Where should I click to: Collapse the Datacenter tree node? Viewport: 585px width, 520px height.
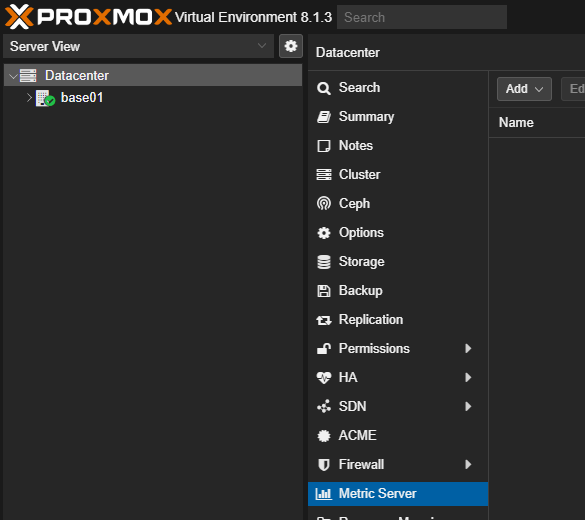(x=13, y=76)
